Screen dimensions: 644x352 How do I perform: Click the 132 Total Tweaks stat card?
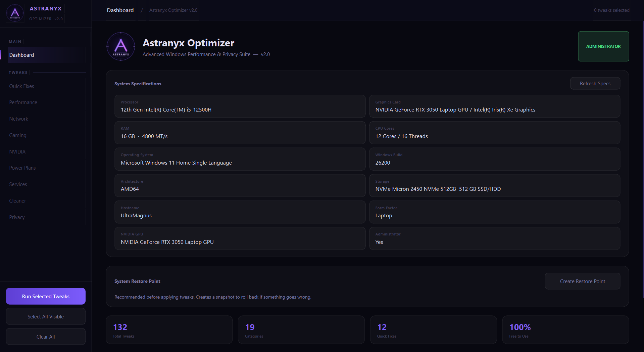coord(169,329)
